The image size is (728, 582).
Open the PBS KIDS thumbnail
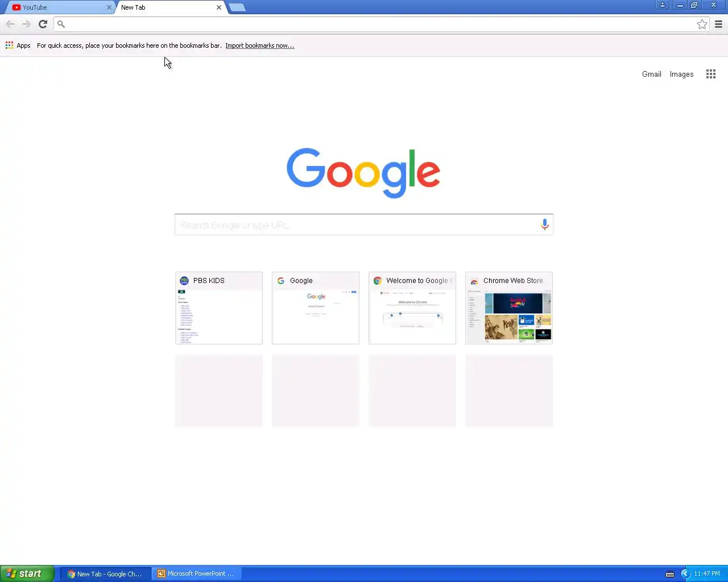(219, 308)
